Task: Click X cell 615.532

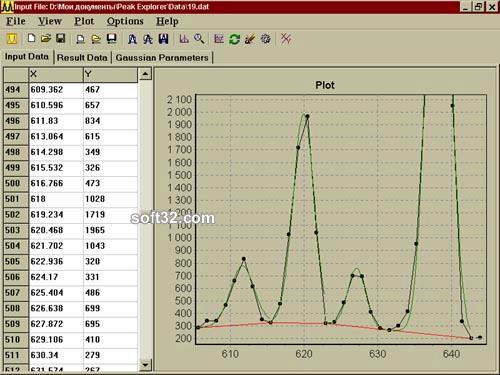Action: pyautogui.click(x=56, y=168)
